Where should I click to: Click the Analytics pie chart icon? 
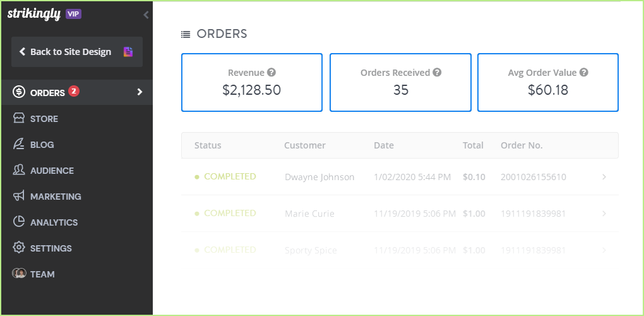pyautogui.click(x=19, y=222)
